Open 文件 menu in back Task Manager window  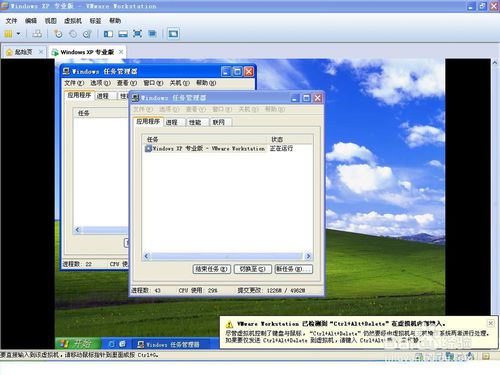pos(74,83)
